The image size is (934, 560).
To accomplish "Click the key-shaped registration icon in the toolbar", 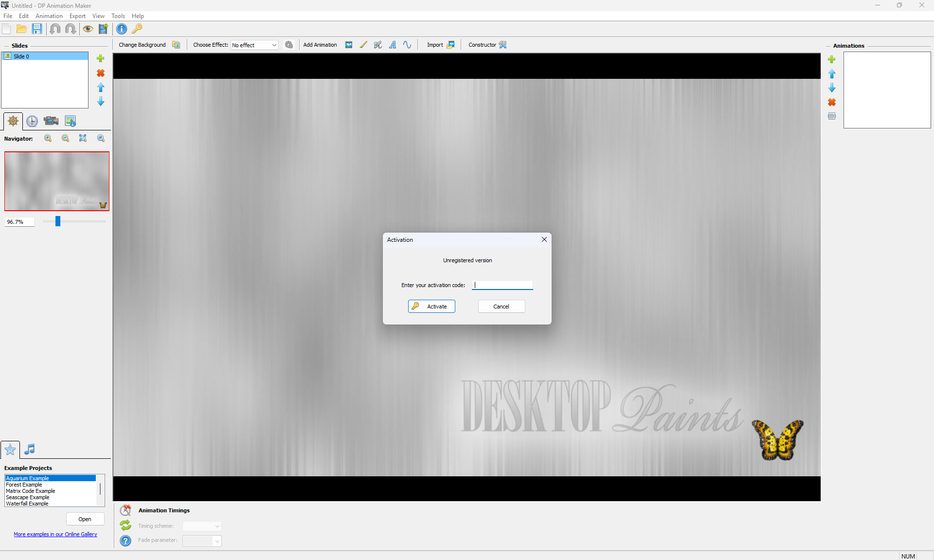I will pos(137,29).
